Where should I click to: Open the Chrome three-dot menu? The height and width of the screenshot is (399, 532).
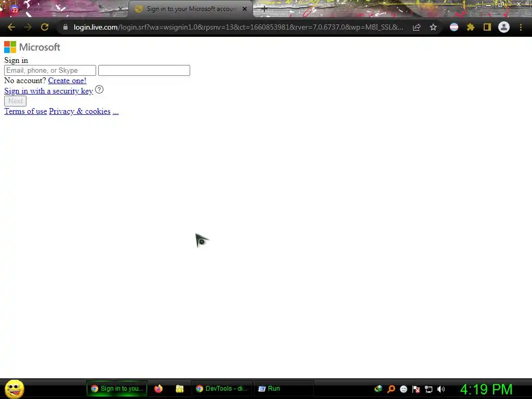(x=521, y=27)
